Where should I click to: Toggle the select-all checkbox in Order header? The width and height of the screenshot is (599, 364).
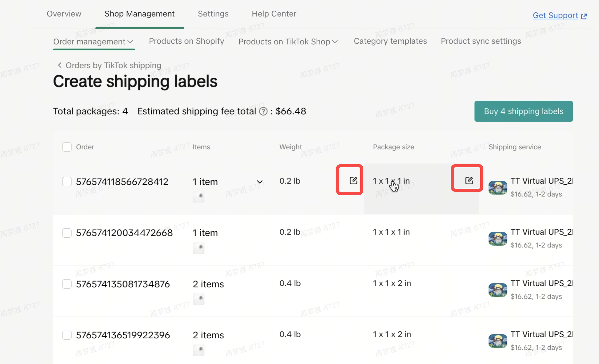click(67, 147)
